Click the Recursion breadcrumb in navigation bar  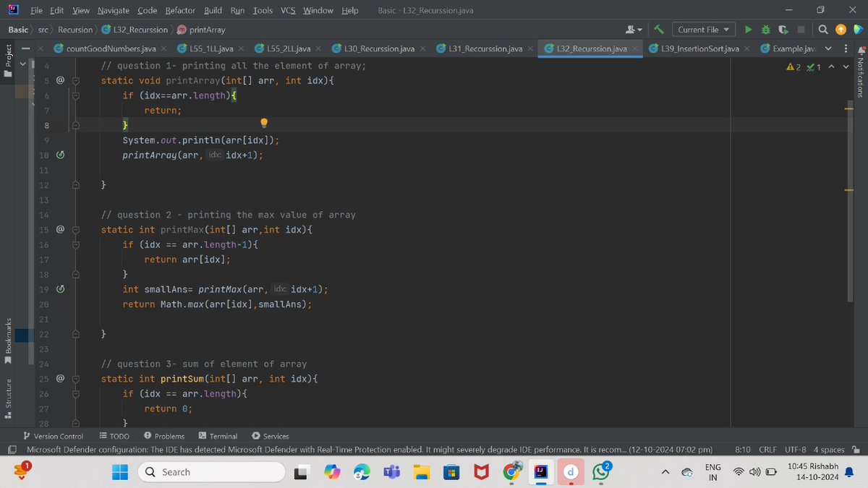[75, 30]
